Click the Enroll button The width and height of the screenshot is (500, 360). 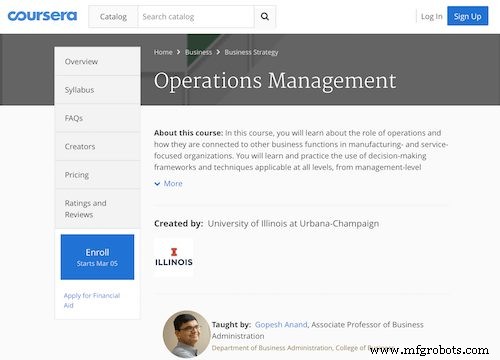pos(97,257)
